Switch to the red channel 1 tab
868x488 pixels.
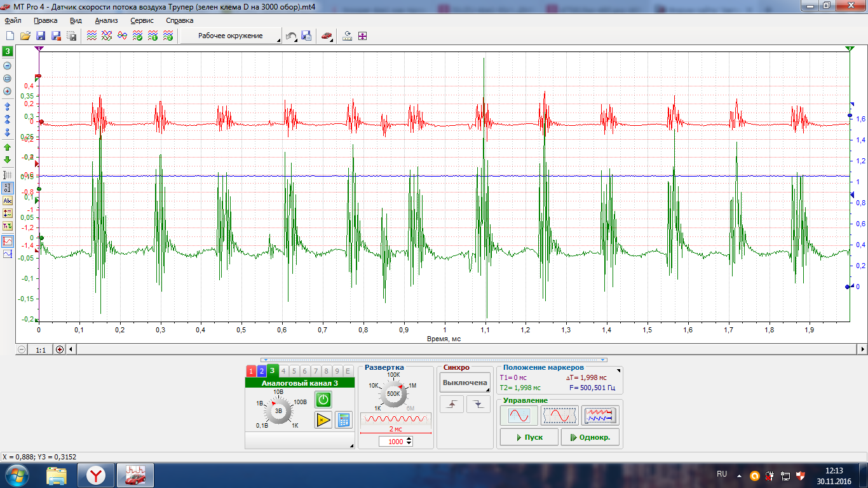pos(251,371)
